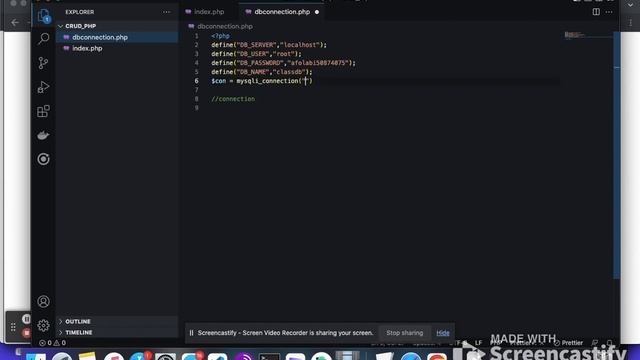Click Stop sharing button
The image size is (640, 360).
coord(404,333)
